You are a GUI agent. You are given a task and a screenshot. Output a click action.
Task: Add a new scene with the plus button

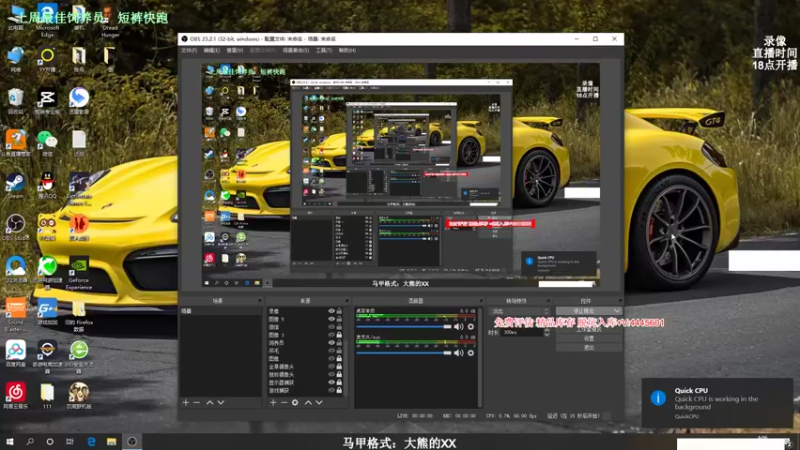[186, 403]
